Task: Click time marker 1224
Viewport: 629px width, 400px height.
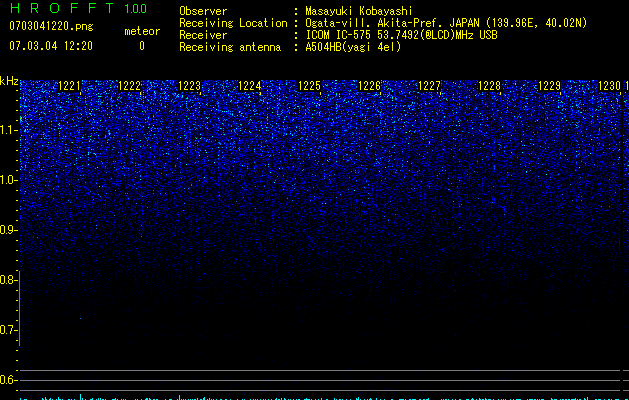Action: pyautogui.click(x=250, y=86)
